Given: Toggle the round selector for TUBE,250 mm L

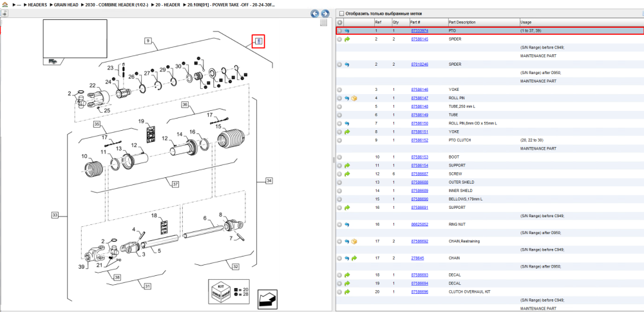Looking at the screenshot, I should tap(339, 106).
